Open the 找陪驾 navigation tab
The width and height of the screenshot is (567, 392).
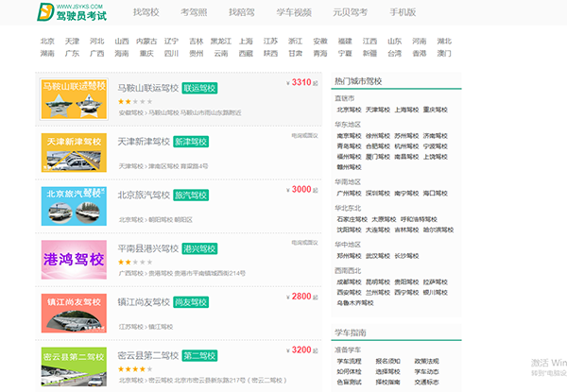coord(242,12)
